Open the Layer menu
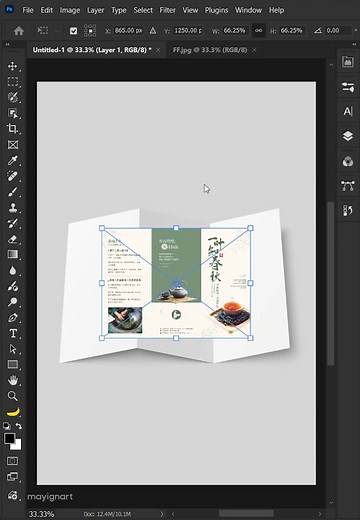The width and height of the screenshot is (360, 520). tap(95, 10)
